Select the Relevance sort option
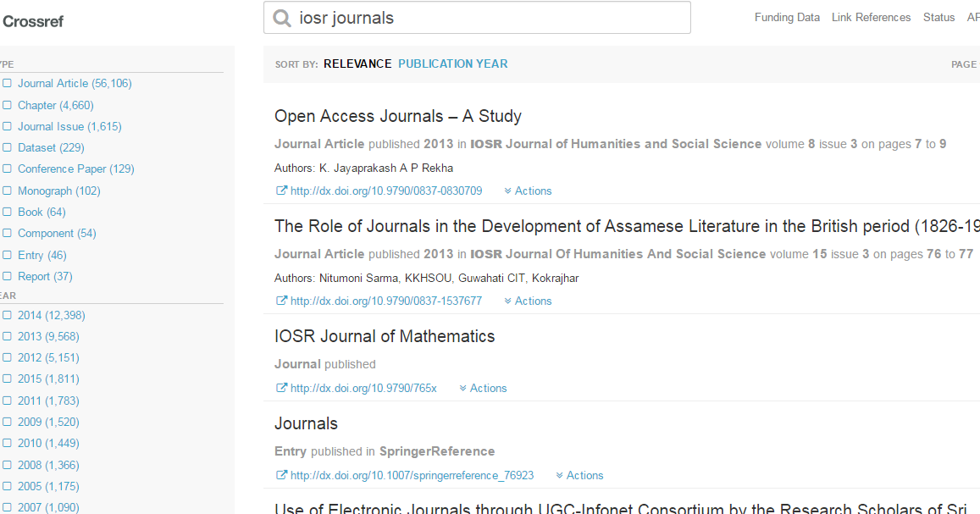The image size is (980, 514). (x=357, y=64)
